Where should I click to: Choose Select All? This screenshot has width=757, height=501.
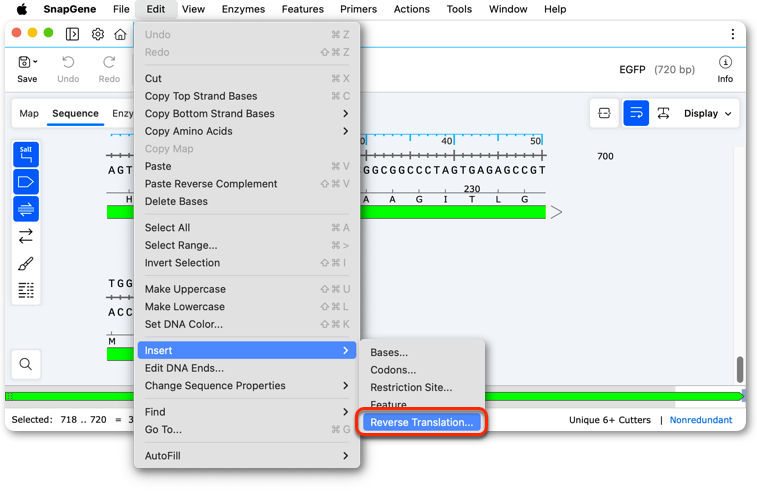247,228
